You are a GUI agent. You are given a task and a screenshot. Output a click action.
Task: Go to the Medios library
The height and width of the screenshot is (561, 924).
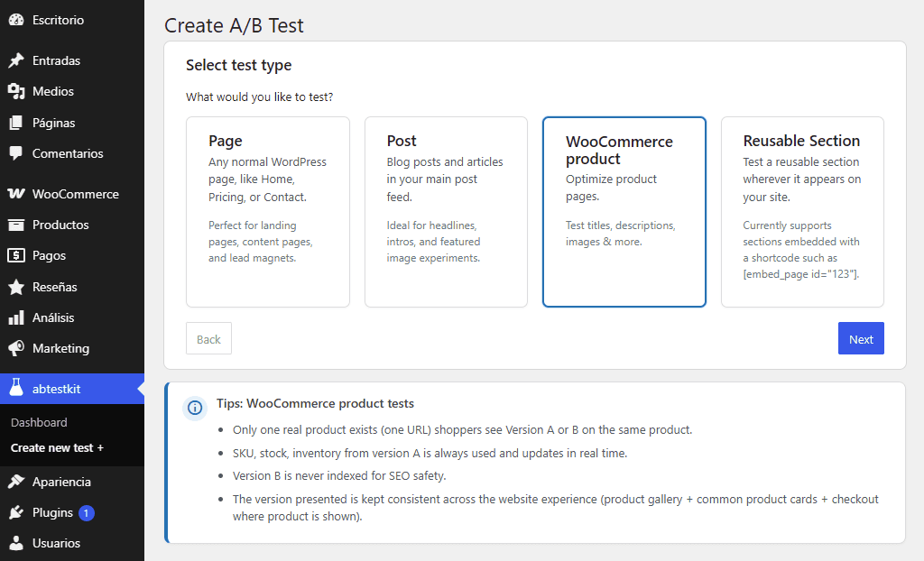(72, 91)
